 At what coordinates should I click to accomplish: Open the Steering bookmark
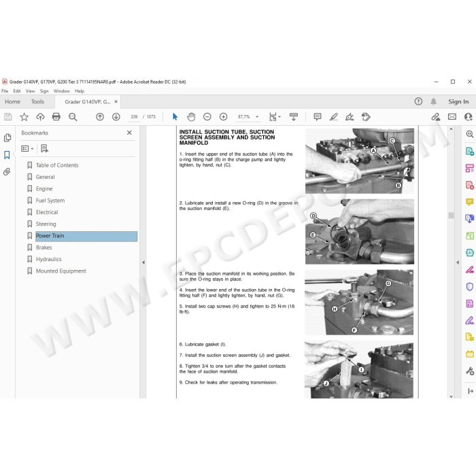pyautogui.click(x=46, y=224)
